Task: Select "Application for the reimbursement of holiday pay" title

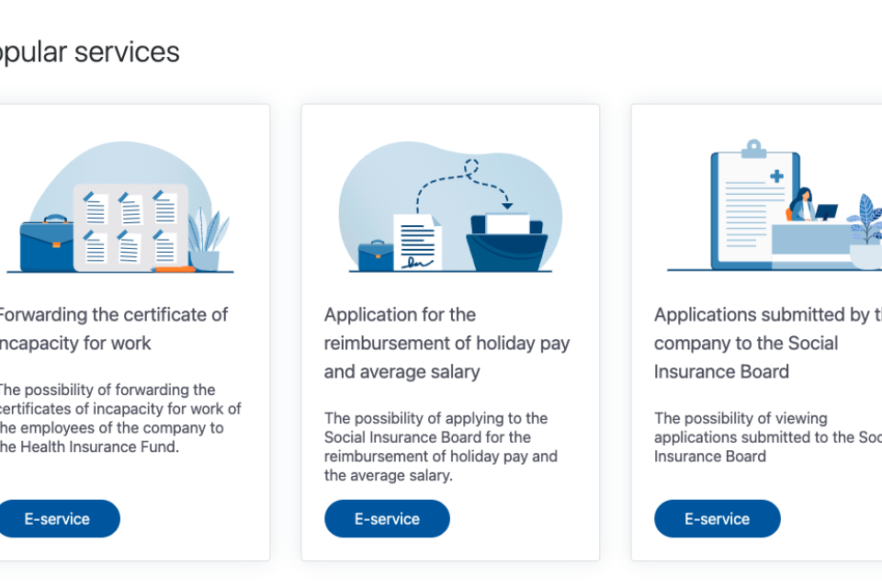Action: click(x=447, y=343)
